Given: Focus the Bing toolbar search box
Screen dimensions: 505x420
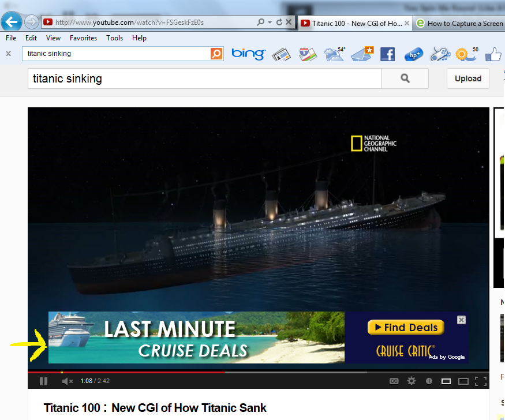Looking at the screenshot, I should click(116, 54).
